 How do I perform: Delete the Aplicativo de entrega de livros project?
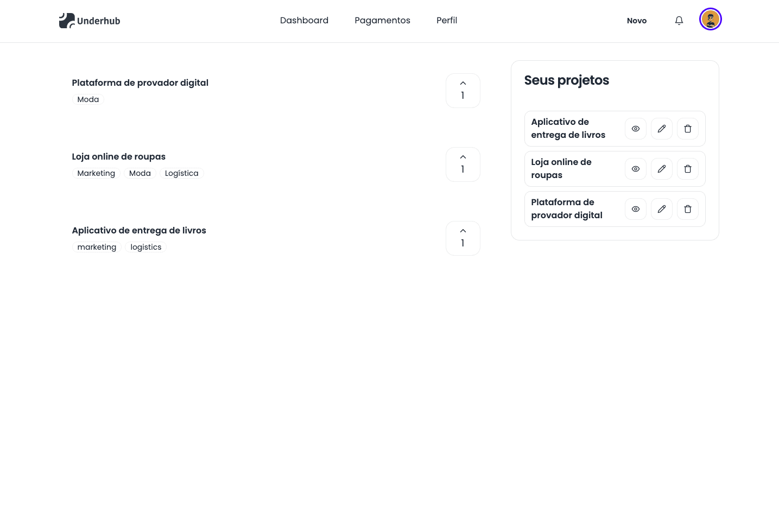(687, 129)
